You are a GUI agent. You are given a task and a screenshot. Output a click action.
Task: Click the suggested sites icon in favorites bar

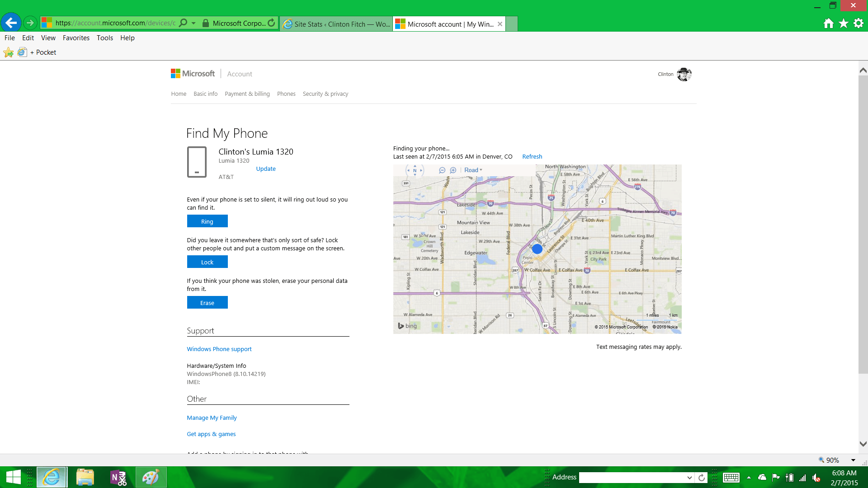pos(22,52)
